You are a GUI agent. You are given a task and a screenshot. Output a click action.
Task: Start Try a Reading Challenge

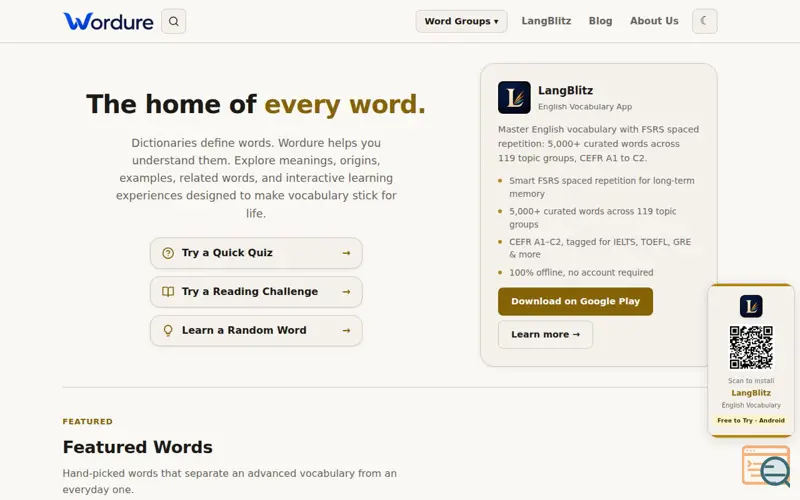click(256, 292)
